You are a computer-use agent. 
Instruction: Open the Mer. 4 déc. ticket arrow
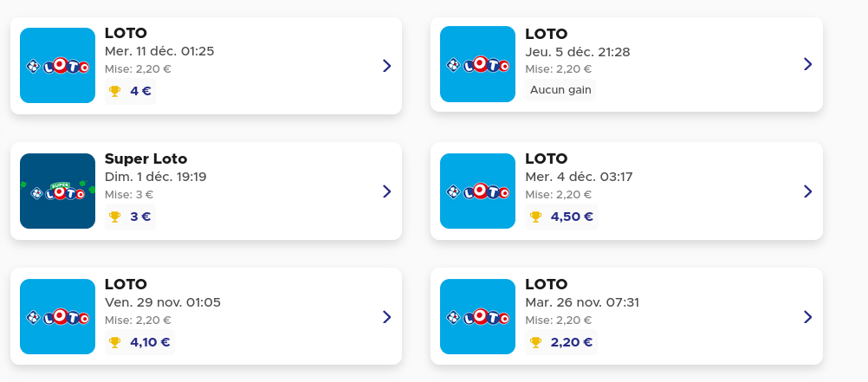807,191
